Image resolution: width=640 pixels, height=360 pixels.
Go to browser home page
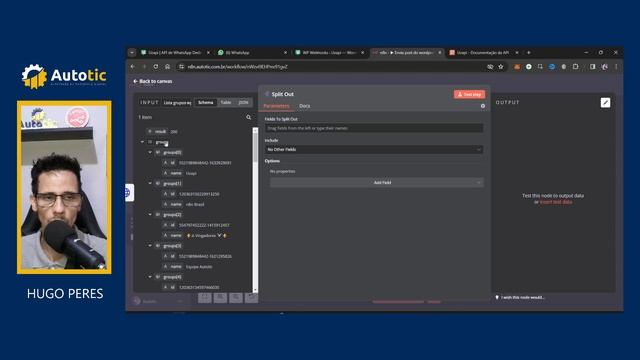click(x=167, y=67)
